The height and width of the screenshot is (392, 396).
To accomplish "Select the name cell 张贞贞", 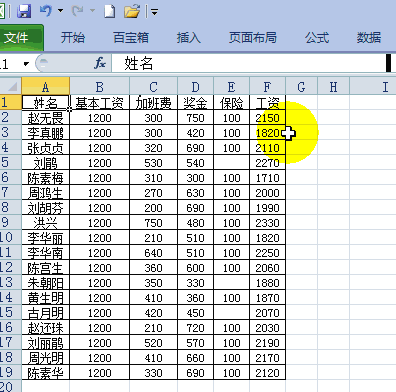I will coord(46,147).
